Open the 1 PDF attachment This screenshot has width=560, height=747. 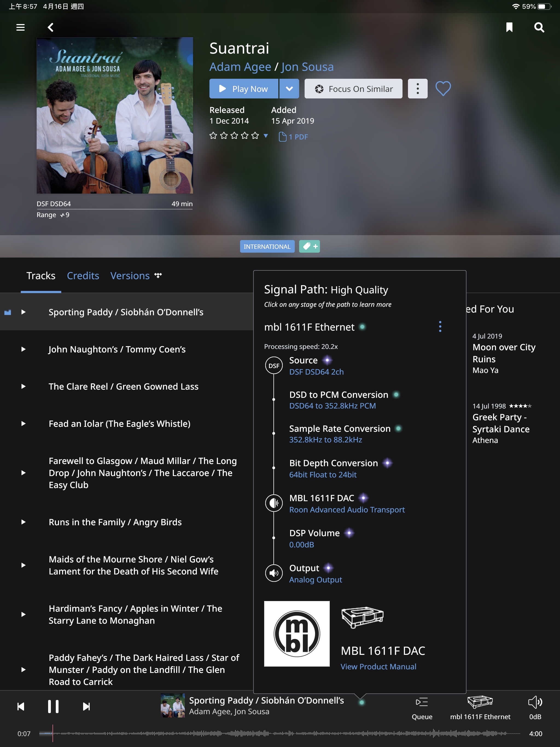[293, 137]
